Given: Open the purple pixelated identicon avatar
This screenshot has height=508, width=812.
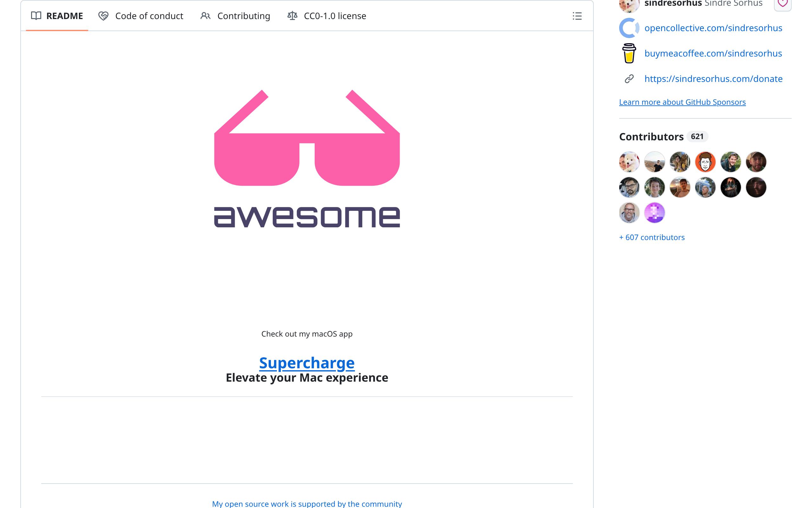Looking at the screenshot, I should (x=655, y=213).
